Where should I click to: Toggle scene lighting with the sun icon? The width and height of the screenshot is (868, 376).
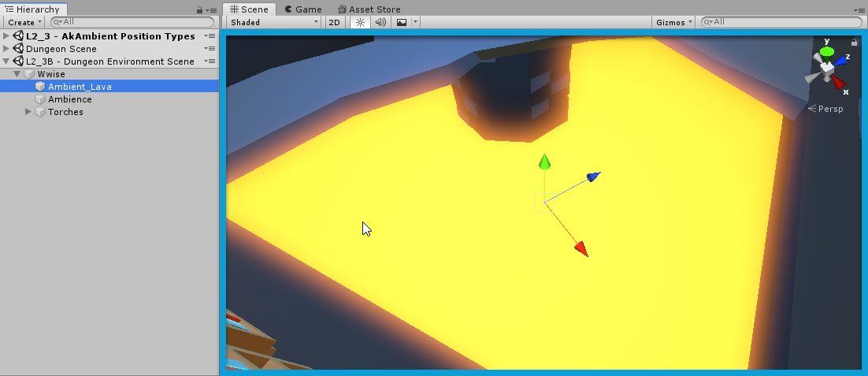[x=360, y=22]
